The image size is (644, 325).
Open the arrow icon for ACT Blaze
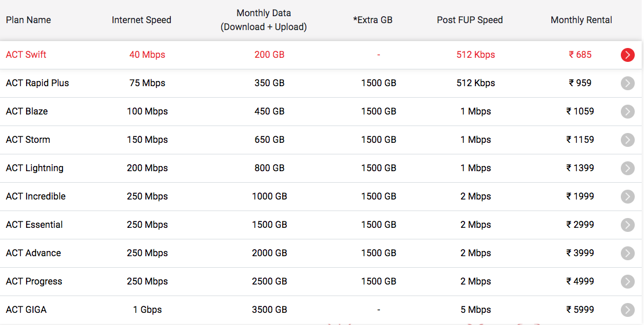pos(628,111)
